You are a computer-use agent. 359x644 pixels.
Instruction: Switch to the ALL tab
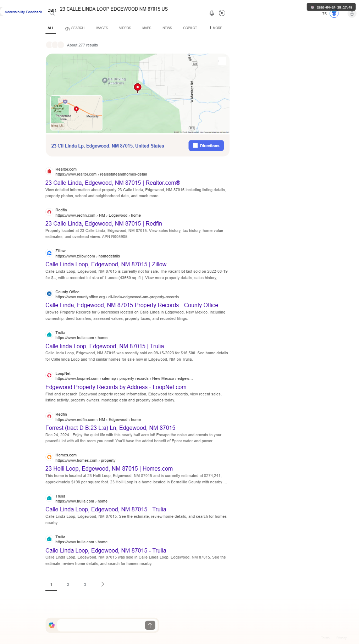click(x=51, y=28)
